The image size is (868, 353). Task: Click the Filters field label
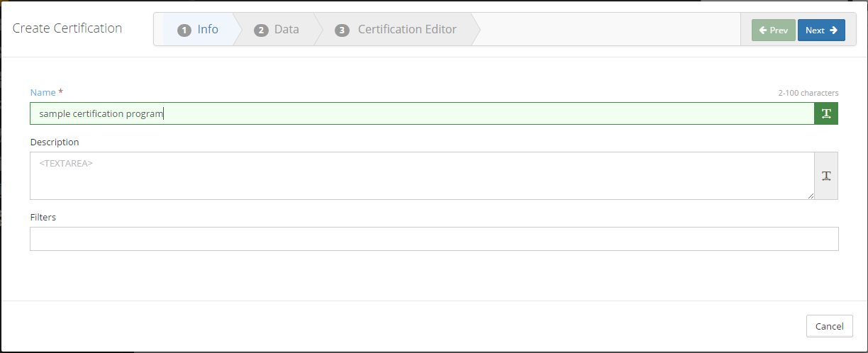pos(43,217)
